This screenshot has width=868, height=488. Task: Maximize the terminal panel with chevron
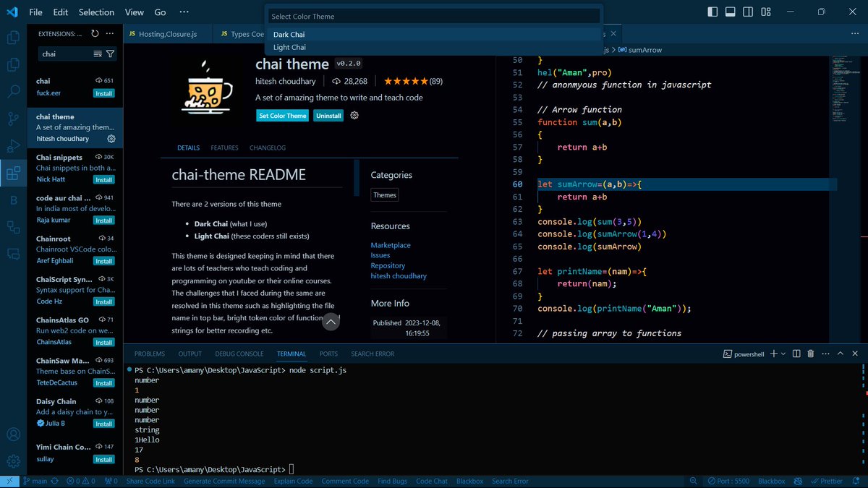[840, 354]
